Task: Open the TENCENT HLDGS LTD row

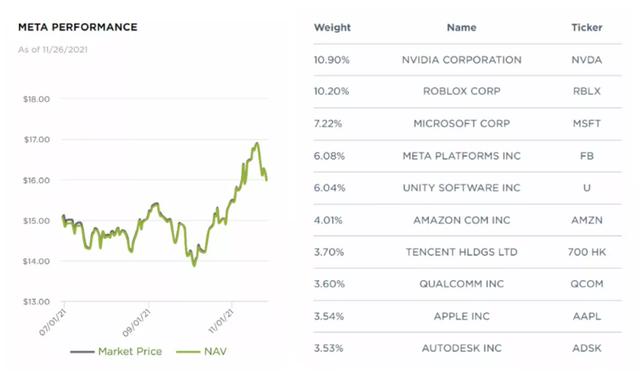Action: [x=467, y=252]
